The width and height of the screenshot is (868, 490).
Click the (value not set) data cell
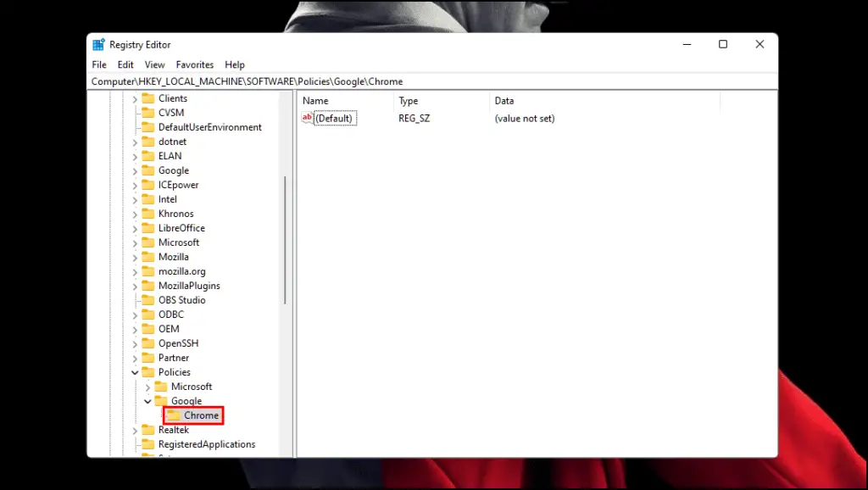tap(525, 119)
